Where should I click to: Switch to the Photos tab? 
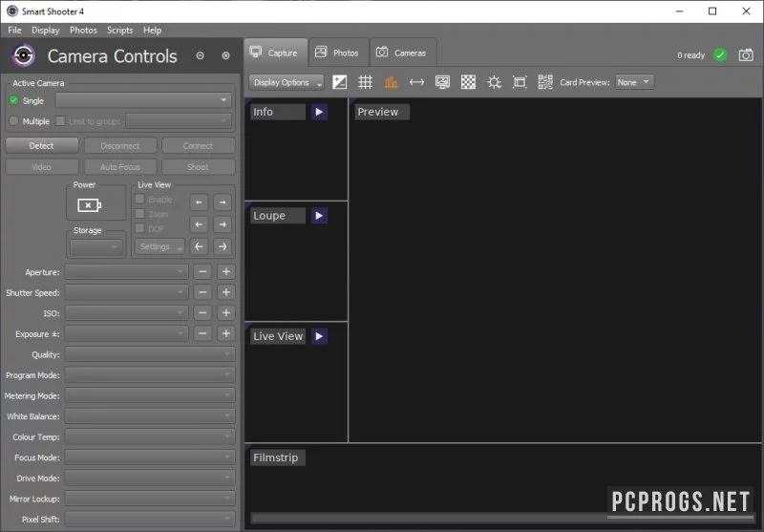point(338,53)
